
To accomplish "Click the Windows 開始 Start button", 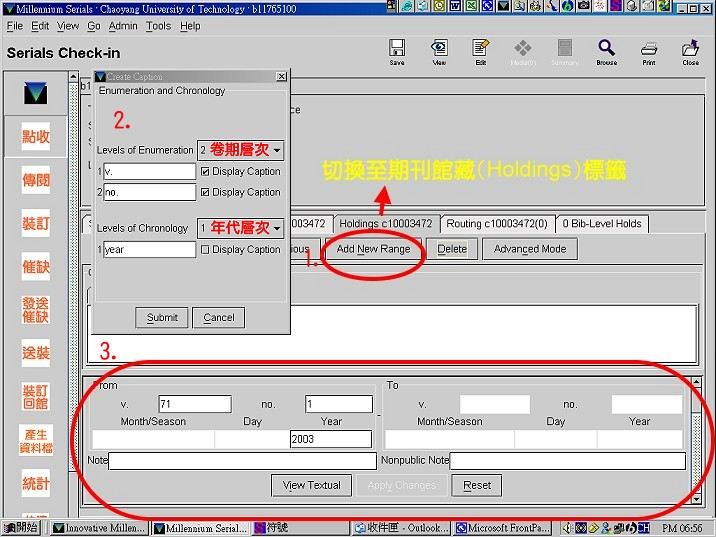I will pyautogui.click(x=21, y=528).
